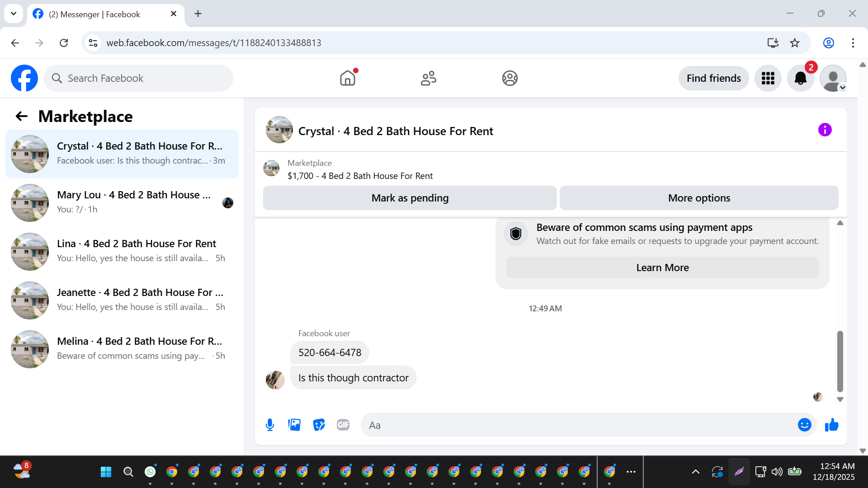Open the Facebook menu grid icon
868x488 pixels.
coord(768,79)
